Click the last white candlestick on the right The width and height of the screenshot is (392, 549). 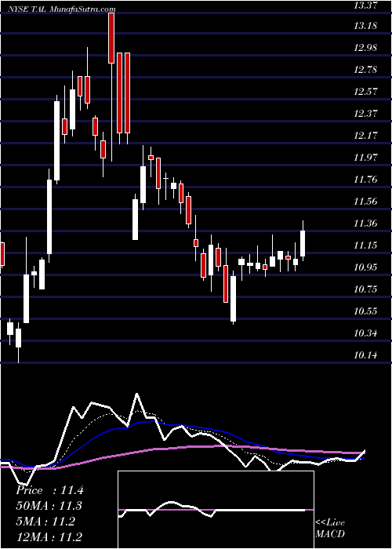pos(303,243)
